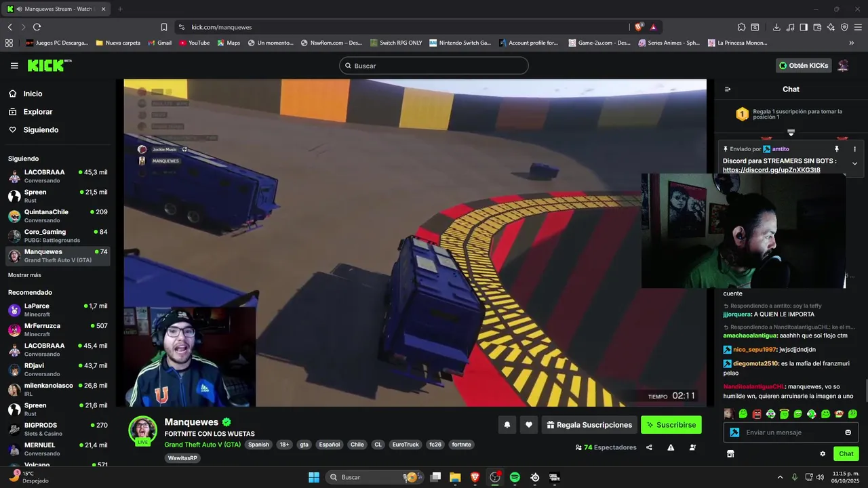Click the browser bookmark page icon
The image size is (868, 488).
click(x=164, y=27)
